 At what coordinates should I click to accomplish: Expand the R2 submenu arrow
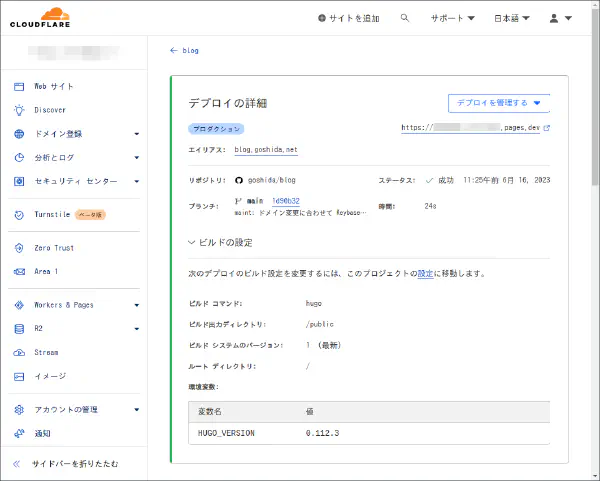[137, 329]
